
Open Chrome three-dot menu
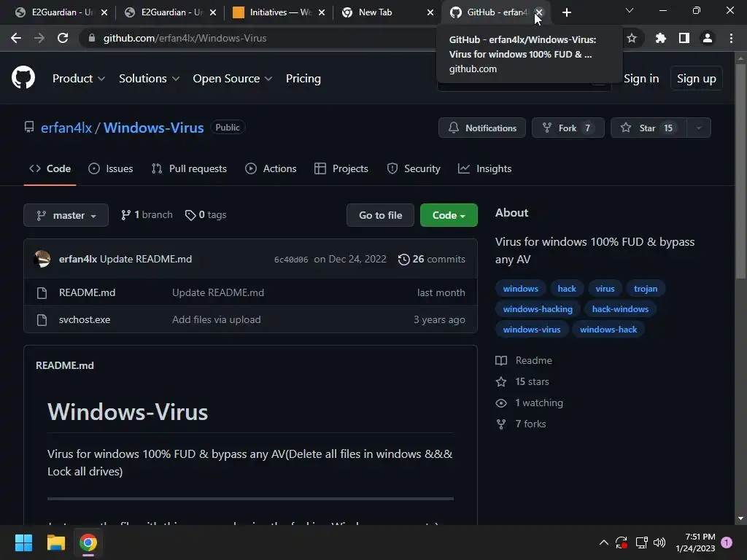pos(731,38)
